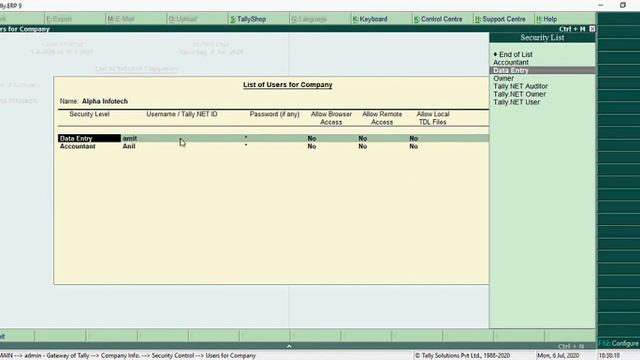
Task: Open the Control Centre menu
Action: click(x=438, y=19)
